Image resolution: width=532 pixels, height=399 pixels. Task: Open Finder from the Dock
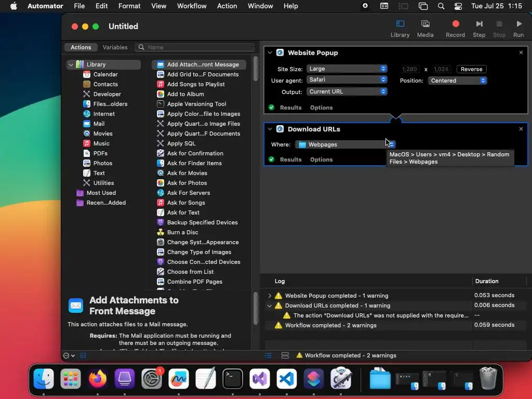pos(44,379)
